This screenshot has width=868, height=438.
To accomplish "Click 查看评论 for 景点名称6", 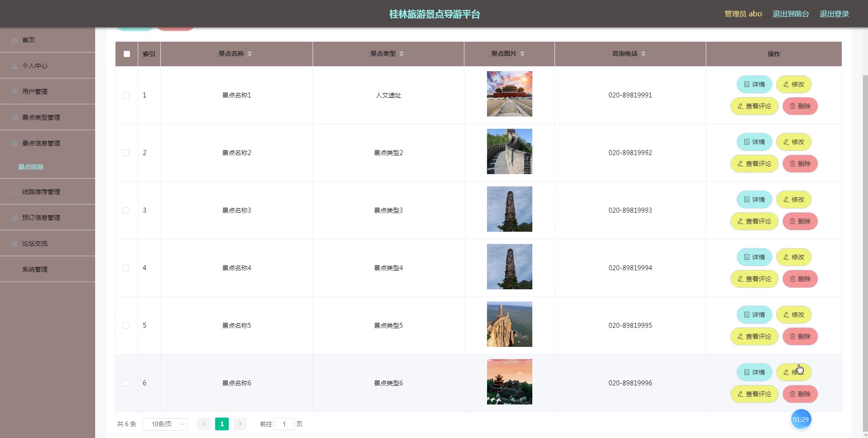I will coord(754,394).
